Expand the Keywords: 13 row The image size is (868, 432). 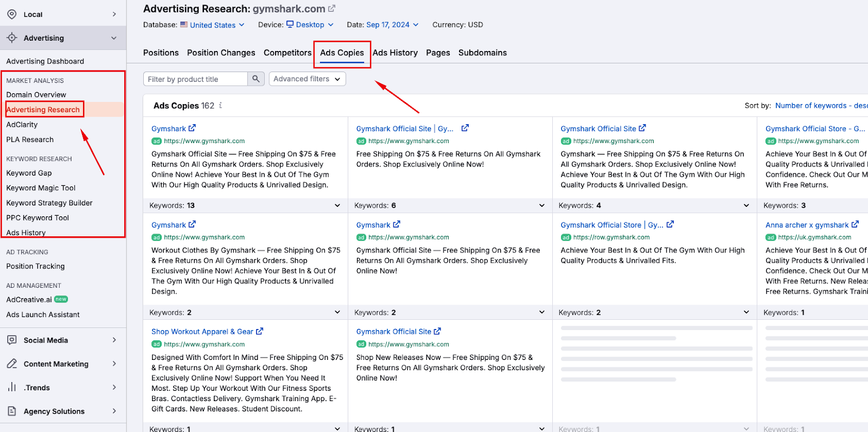coord(245,205)
